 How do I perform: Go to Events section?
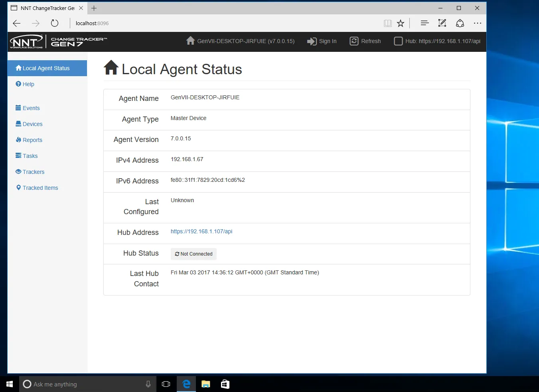click(x=28, y=108)
